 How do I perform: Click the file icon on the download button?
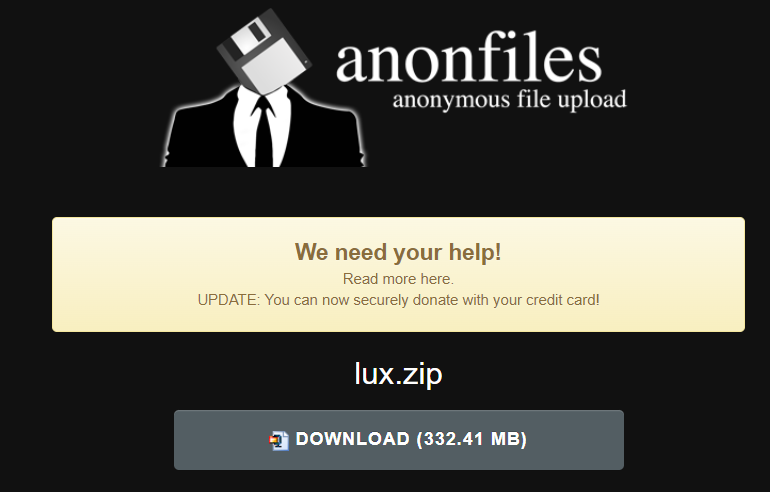coord(279,440)
